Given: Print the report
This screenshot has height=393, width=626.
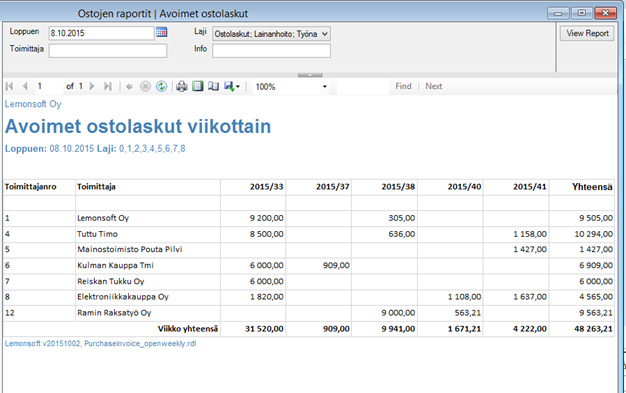Looking at the screenshot, I should tap(182, 86).
